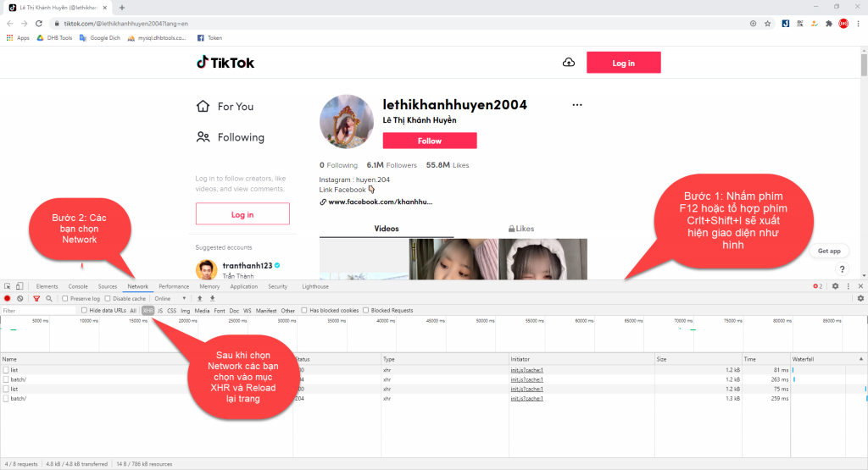Click the help question mark button
Screen dimensions: 868x470
(842, 269)
